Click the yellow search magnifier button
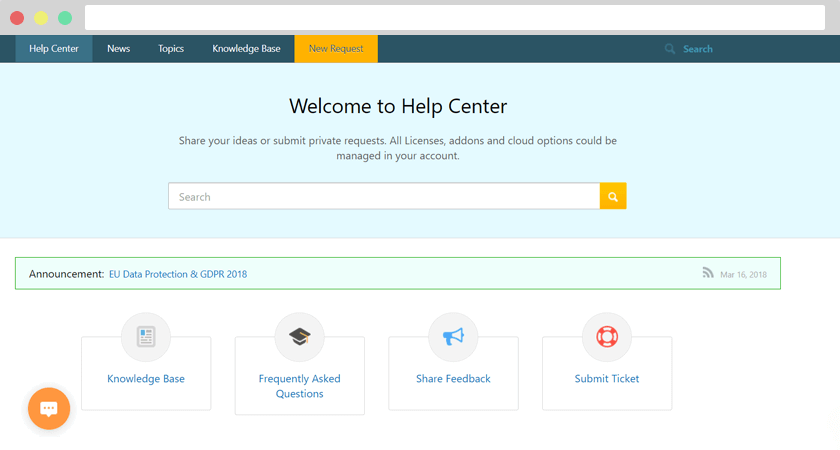The image size is (840, 450). coord(613,197)
